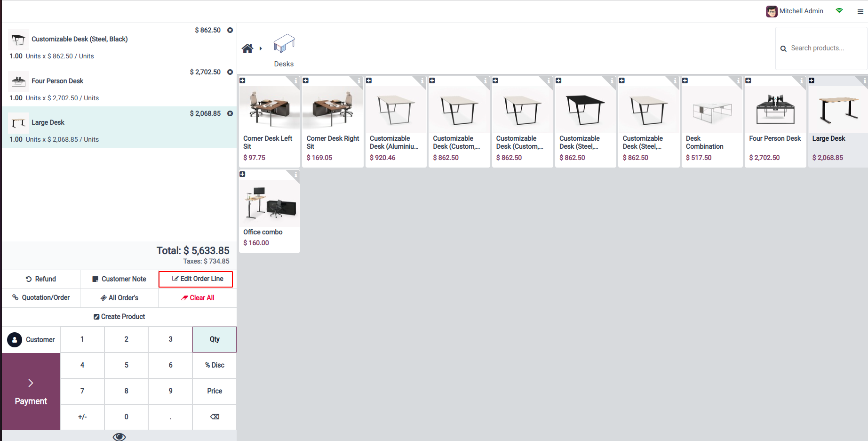Activate Qty mode on numpad
The image size is (868, 441).
215,339
